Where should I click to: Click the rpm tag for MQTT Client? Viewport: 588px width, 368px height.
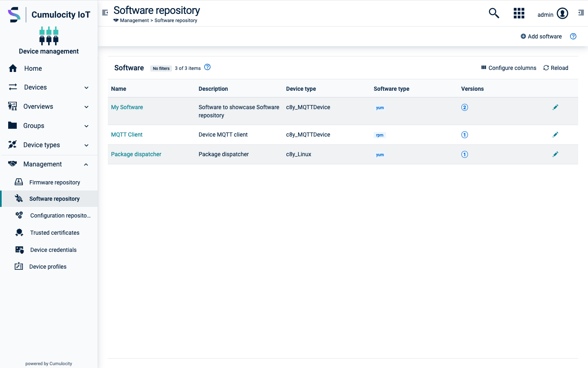tap(380, 135)
